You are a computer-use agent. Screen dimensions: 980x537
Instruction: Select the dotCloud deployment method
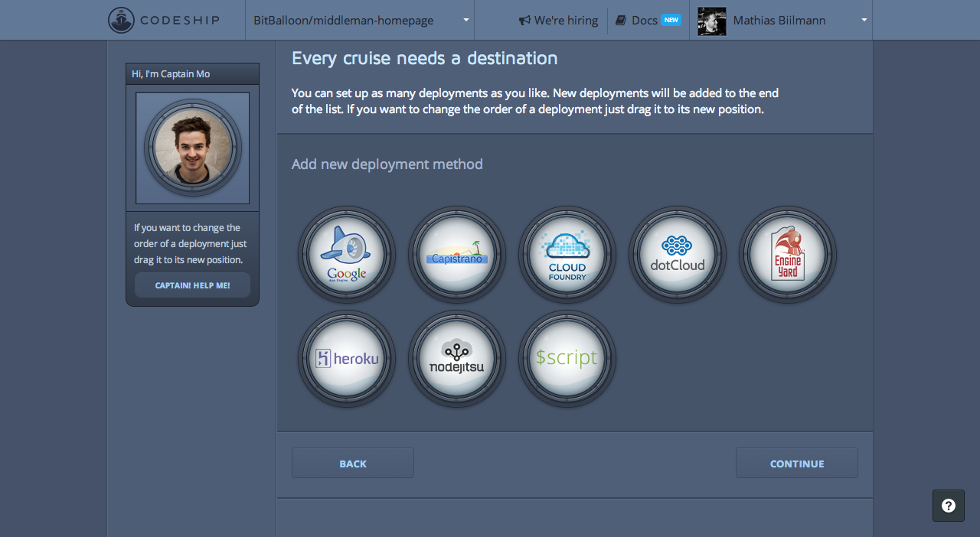point(678,255)
